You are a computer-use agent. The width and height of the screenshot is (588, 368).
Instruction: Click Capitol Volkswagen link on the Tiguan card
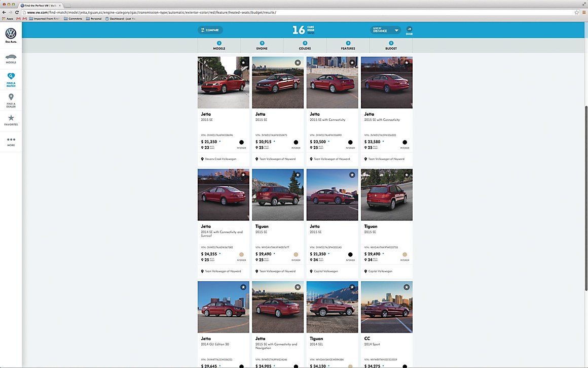coord(380,271)
